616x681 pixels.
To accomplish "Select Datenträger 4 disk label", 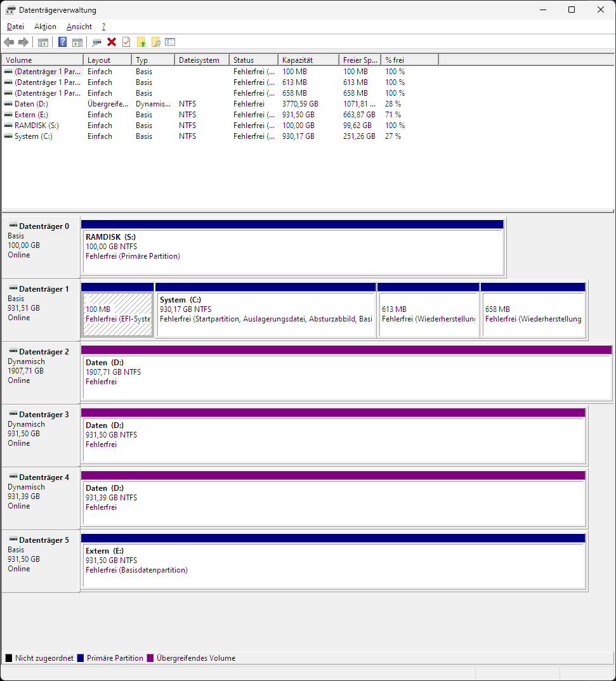I will 41,498.
